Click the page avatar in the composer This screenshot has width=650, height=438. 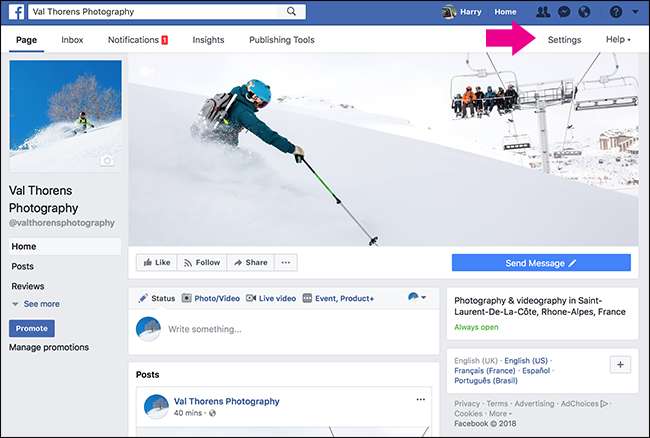click(148, 329)
